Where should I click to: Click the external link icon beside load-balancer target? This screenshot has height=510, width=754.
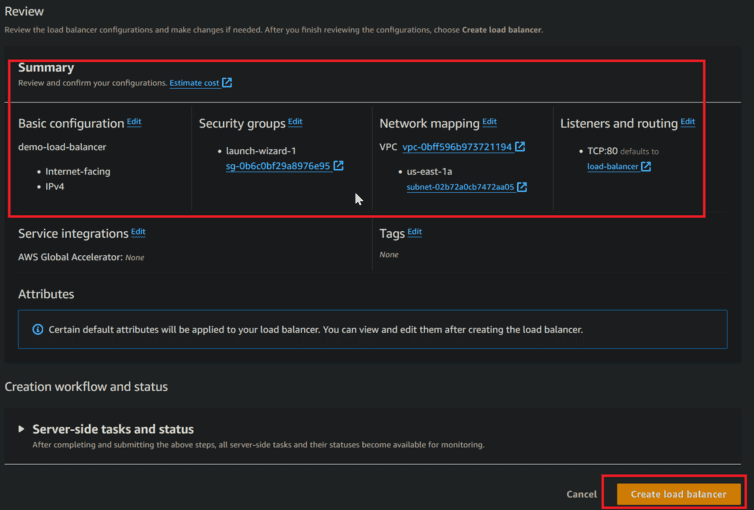click(646, 166)
